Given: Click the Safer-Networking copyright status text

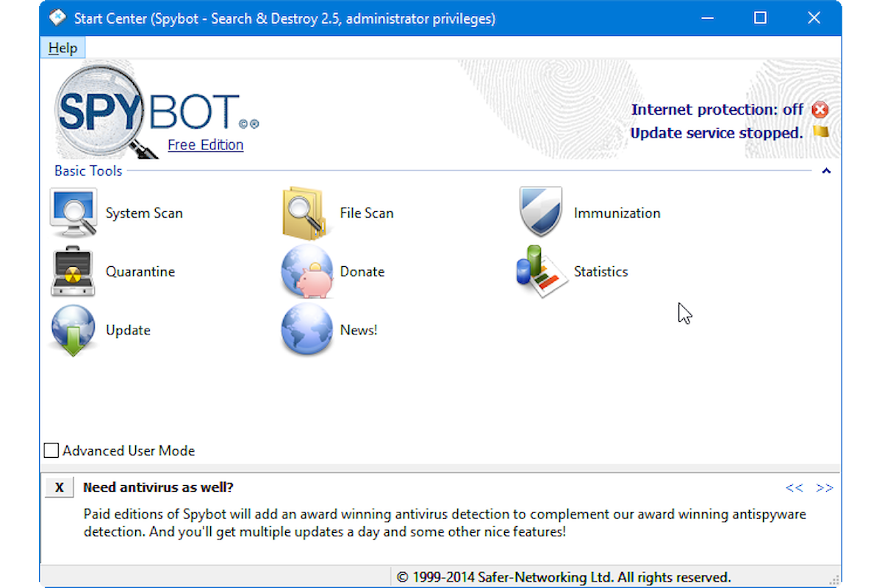Looking at the screenshot, I should point(564,577).
